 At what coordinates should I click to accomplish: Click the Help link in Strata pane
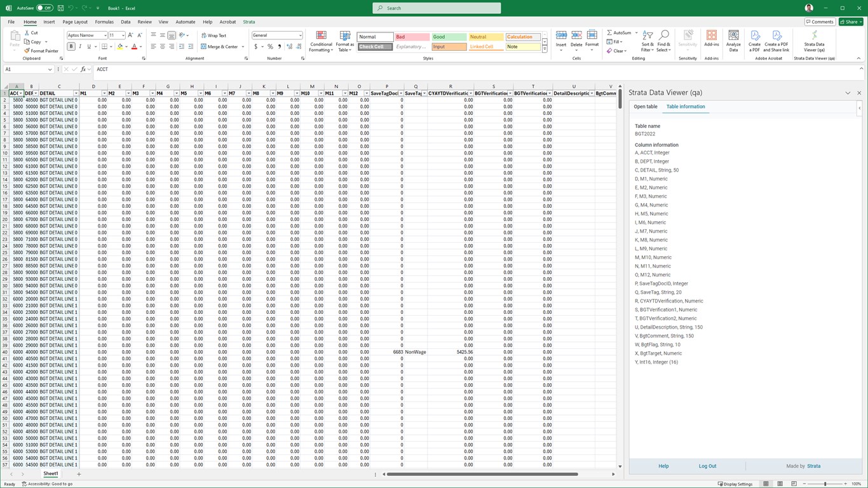coord(663,466)
